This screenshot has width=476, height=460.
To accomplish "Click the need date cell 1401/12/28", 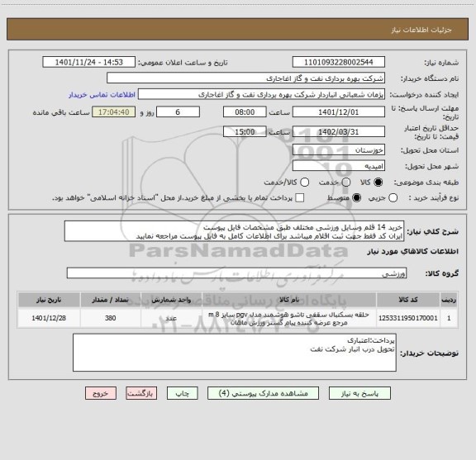I will click(49, 318).
